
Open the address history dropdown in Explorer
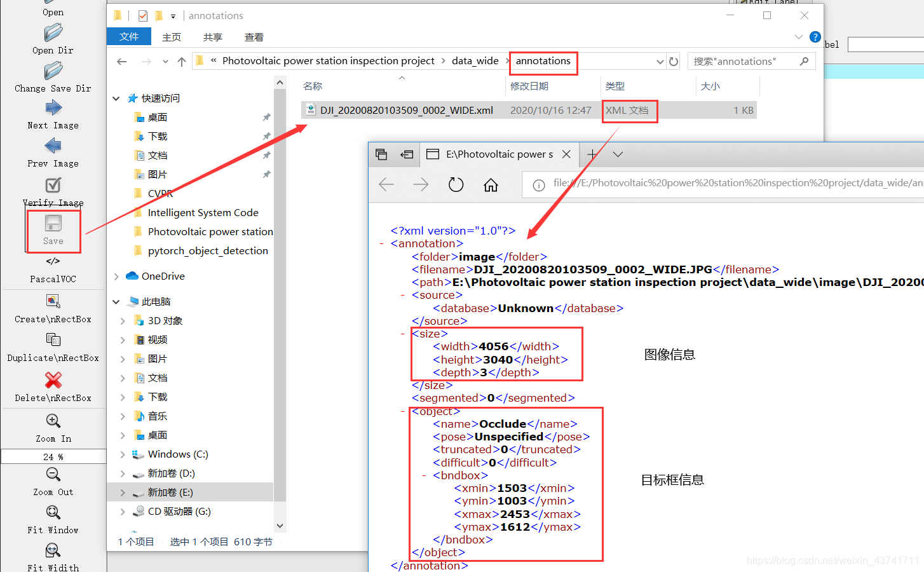coord(660,62)
